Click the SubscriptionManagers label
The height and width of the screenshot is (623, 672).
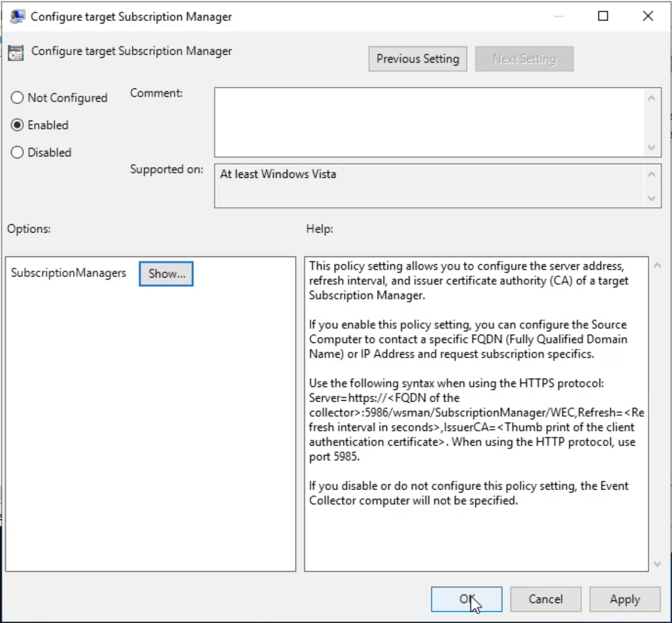(x=68, y=273)
